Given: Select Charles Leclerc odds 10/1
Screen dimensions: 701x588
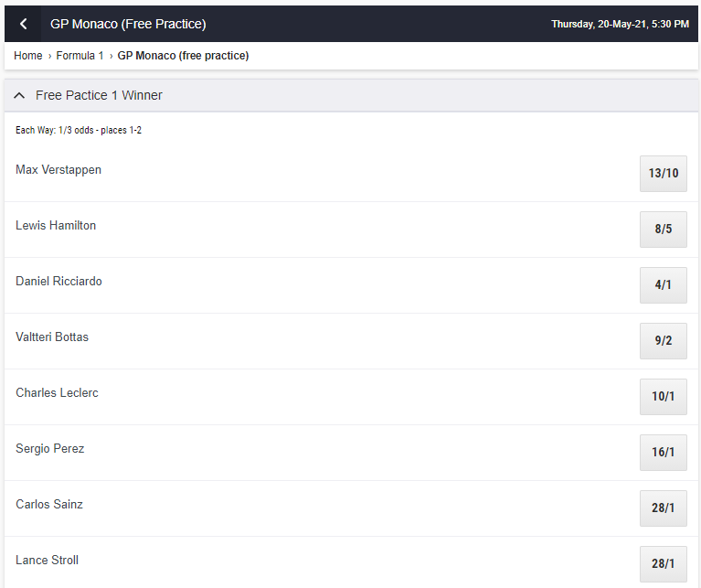Looking at the screenshot, I should (x=663, y=397).
